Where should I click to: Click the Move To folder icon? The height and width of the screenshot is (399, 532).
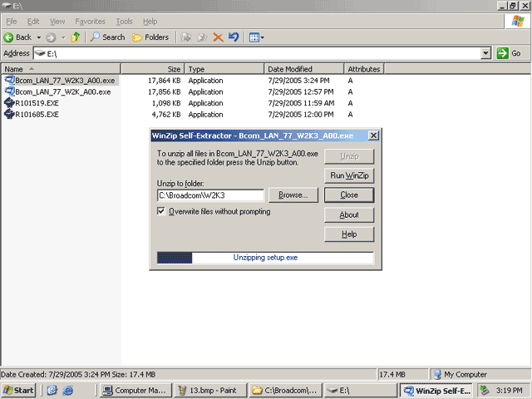click(186, 37)
